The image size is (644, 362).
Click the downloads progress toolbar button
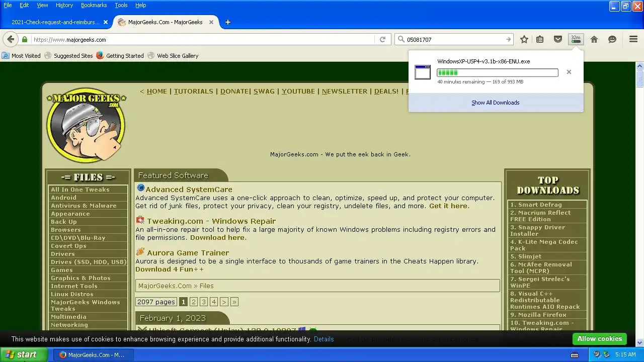[x=576, y=39]
